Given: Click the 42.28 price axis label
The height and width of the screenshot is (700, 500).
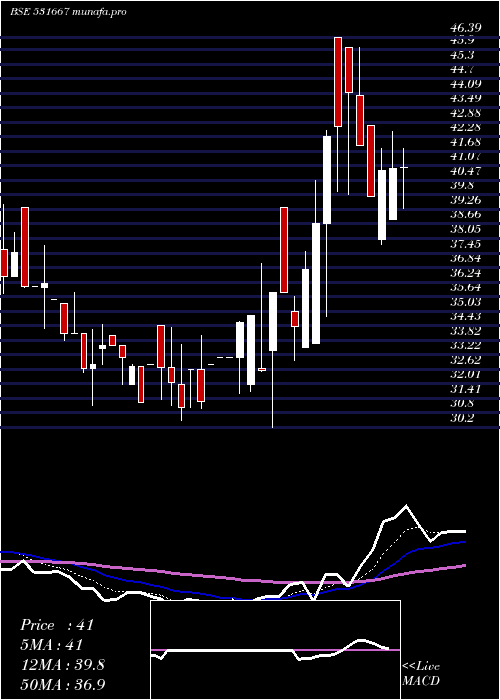Looking at the screenshot, I should click(x=465, y=128).
